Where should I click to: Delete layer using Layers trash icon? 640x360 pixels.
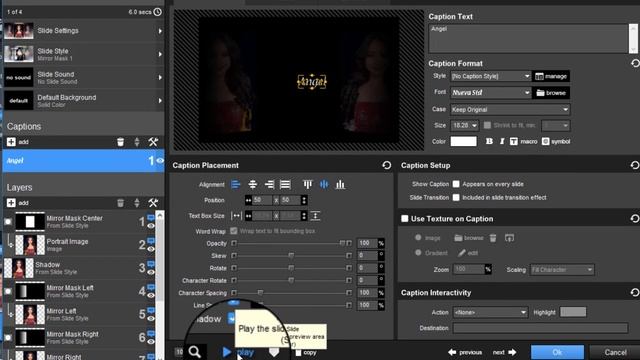tap(120, 203)
